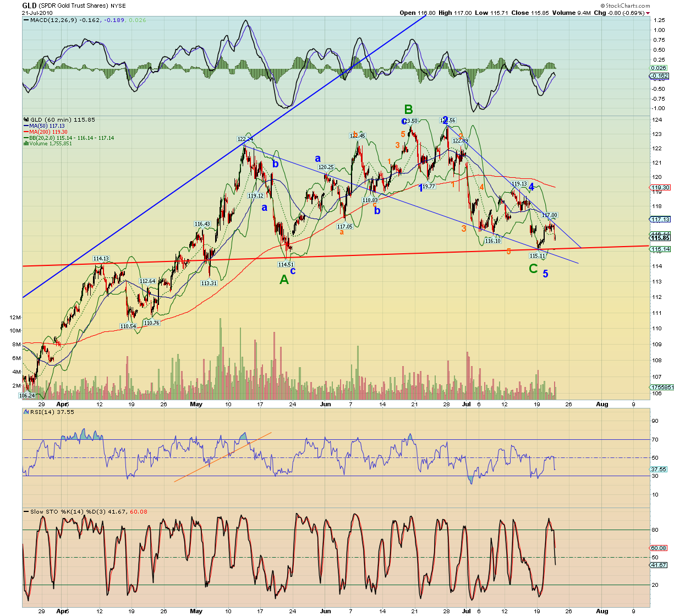
Task: Click the 106.24 starting price label
Action: tap(27, 395)
